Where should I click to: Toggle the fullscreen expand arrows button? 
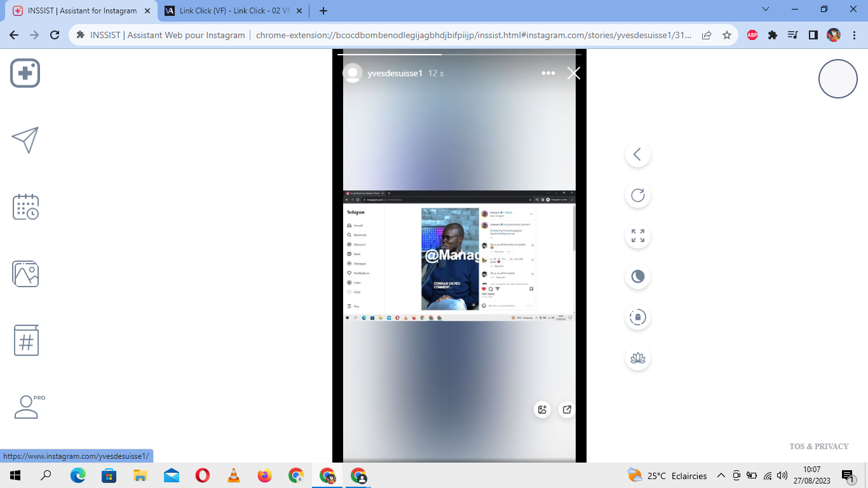[637, 236]
